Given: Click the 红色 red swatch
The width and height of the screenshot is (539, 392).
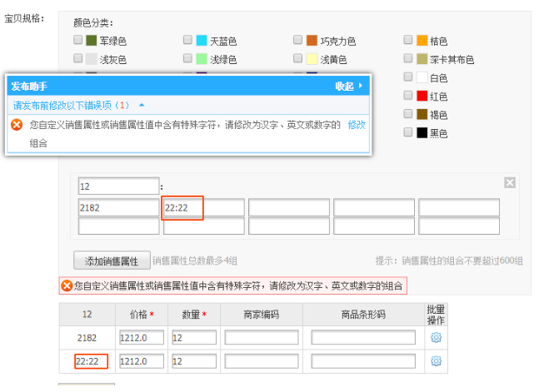Looking at the screenshot, I should click(x=422, y=96).
